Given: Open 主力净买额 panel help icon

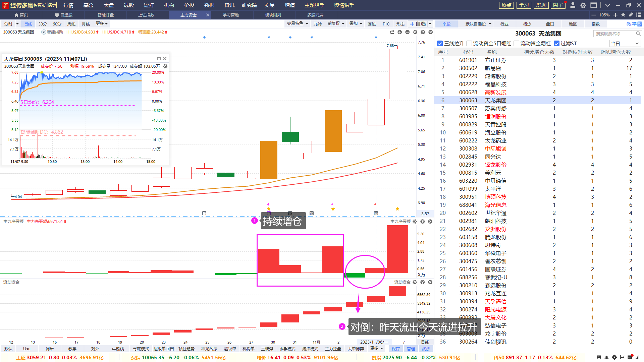Looking at the screenshot, I should click(423, 222).
